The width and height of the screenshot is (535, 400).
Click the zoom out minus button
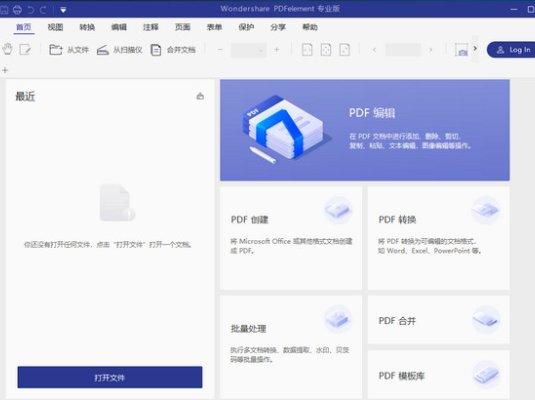[x=220, y=50]
